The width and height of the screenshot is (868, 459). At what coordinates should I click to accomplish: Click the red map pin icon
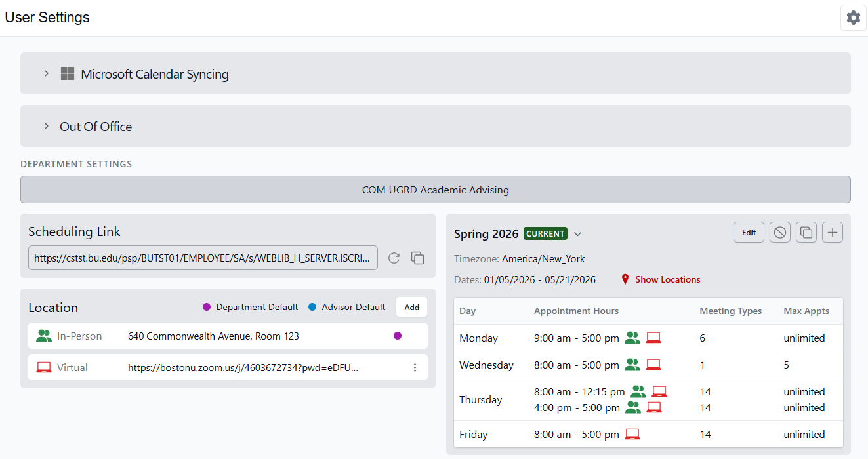[625, 279]
